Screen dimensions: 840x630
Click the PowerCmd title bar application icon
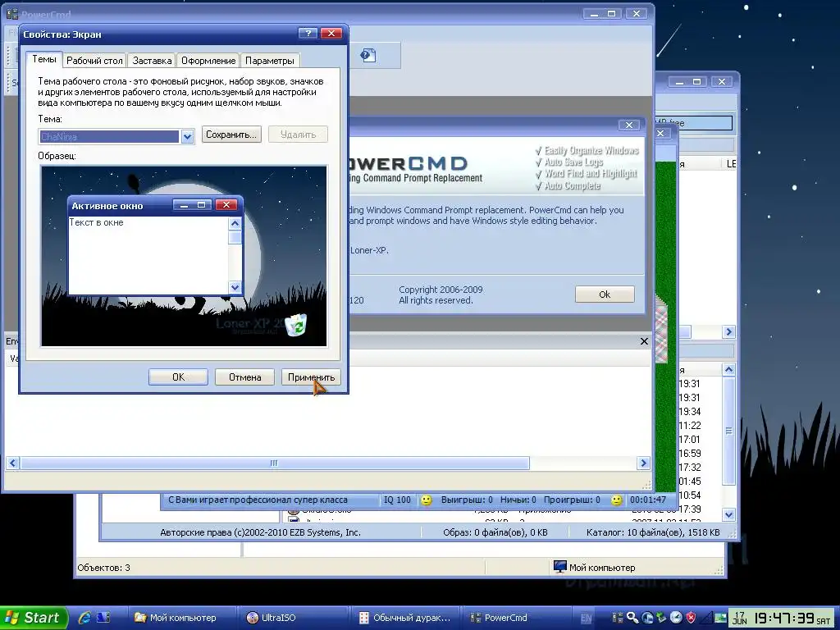tap(11, 14)
